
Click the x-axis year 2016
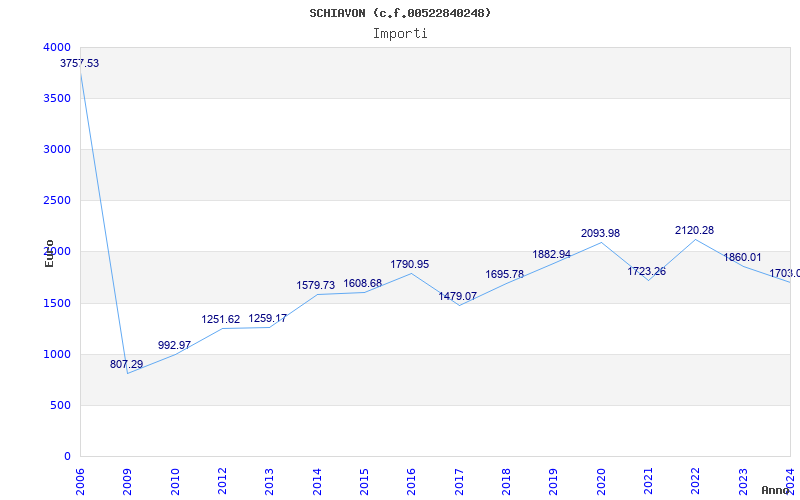pos(412,482)
